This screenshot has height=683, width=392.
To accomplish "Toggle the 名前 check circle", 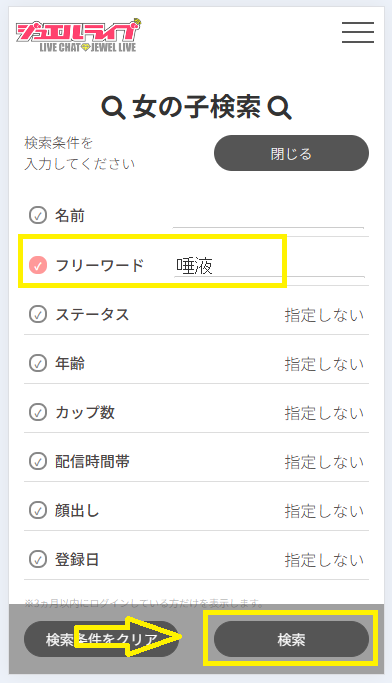I will click(38, 215).
